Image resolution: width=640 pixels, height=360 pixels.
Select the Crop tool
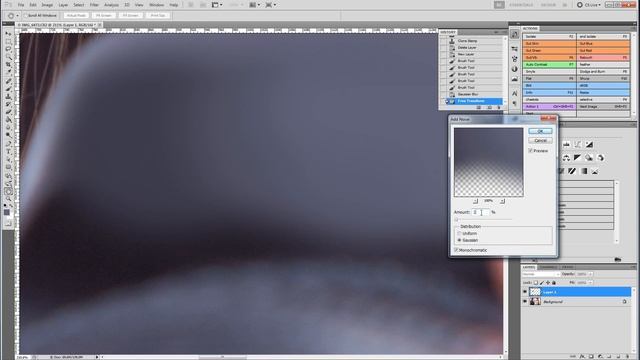coord(8,65)
